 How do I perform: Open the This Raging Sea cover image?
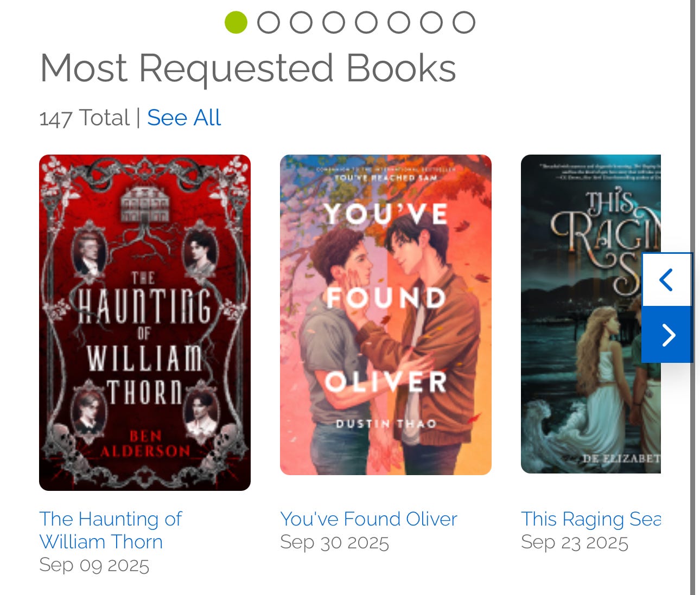[x=591, y=314]
